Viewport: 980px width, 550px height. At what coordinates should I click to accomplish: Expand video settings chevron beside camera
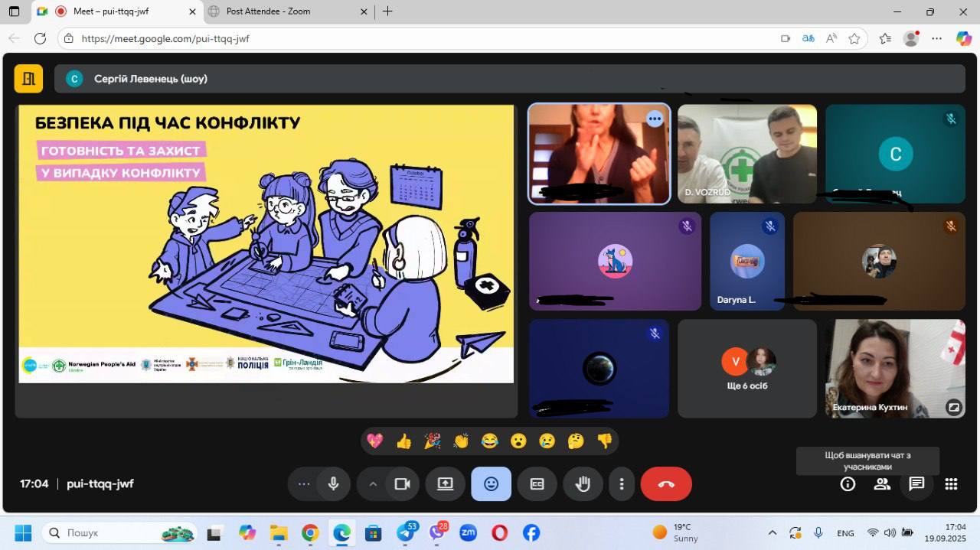(x=373, y=484)
